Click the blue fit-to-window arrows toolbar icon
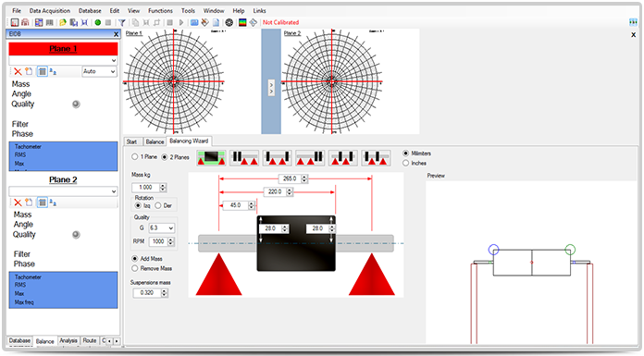This screenshot has width=644, height=356. (84, 22)
